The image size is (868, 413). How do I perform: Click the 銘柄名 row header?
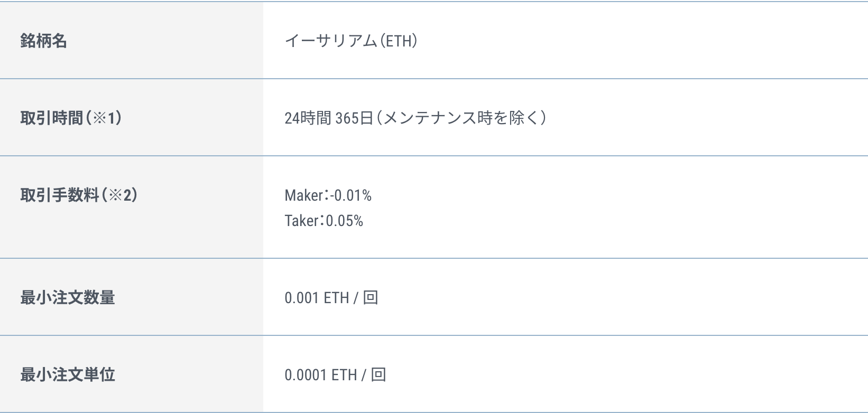[x=43, y=41]
